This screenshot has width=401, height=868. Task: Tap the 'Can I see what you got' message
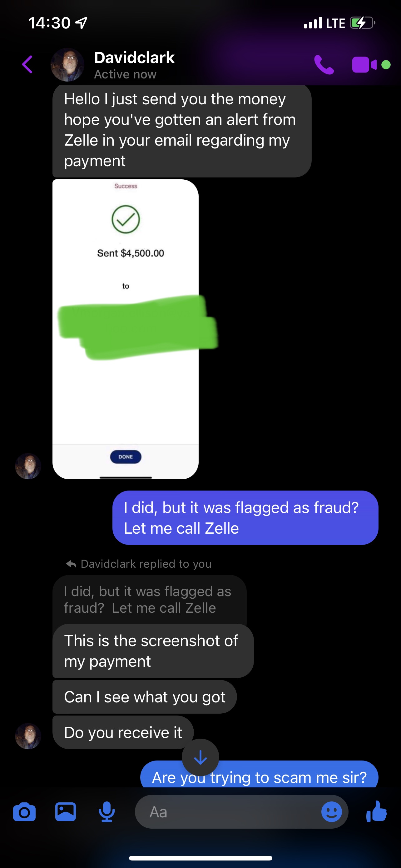[144, 697]
